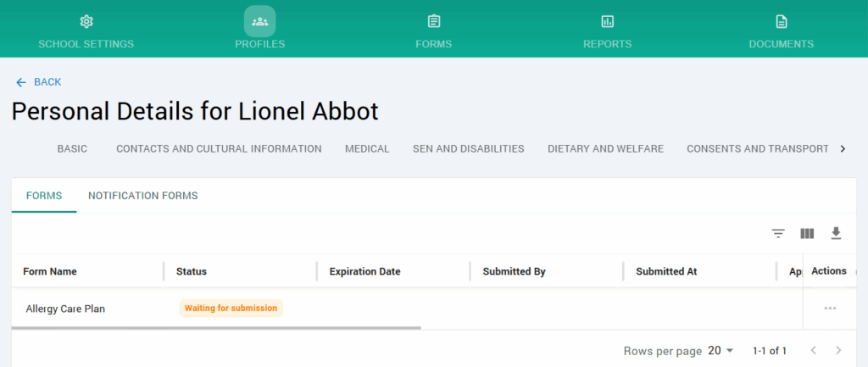This screenshot has height=367, width=868.
Task: Switch to Notification Forms tab
Action: [x=142, y=196]
